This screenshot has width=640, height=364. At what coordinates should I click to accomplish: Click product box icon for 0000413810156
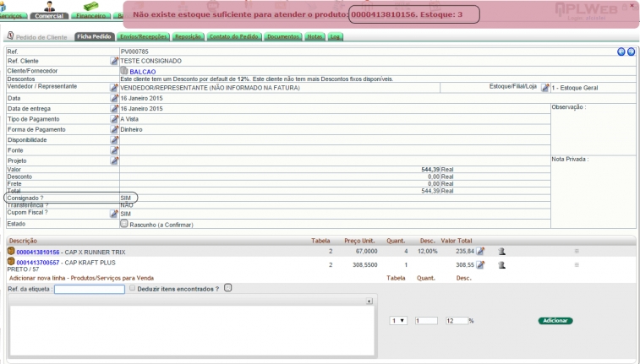11,251
